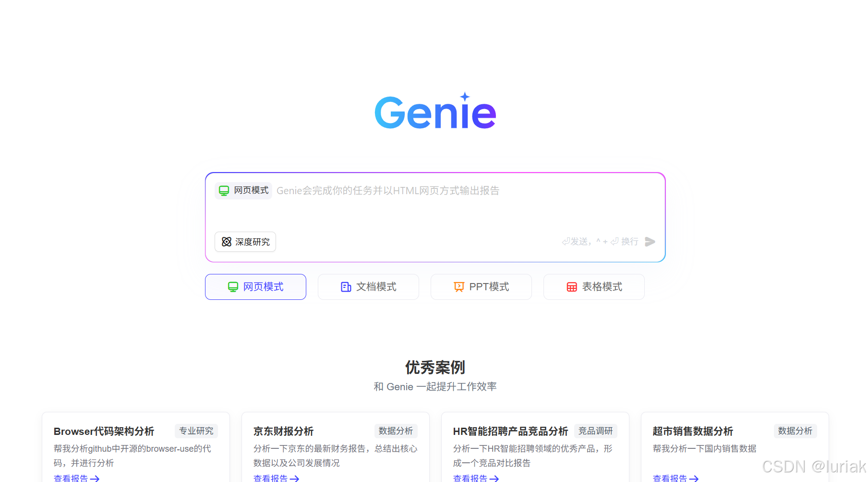Click the 超市销售数据分析 card title
868x482 pixels.
pyautogui.click(x=693, y=432)
